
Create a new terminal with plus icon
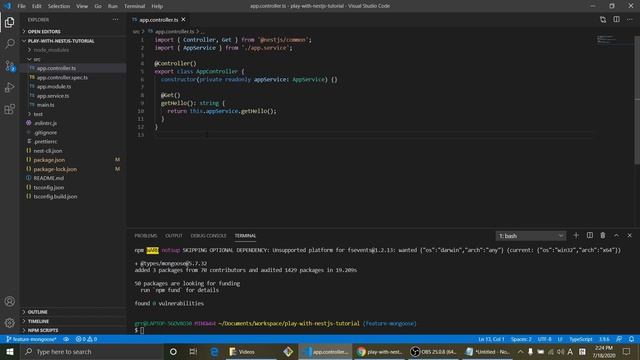576,236
